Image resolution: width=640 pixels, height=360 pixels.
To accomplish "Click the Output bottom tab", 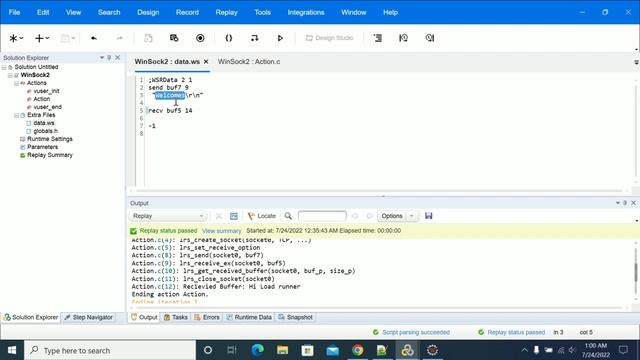I will 144,317.
